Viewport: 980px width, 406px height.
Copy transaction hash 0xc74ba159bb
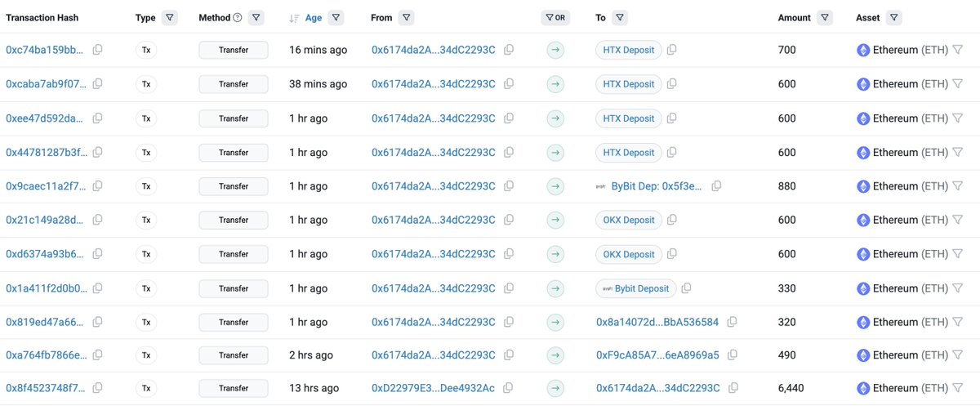[x=97, y=50]
